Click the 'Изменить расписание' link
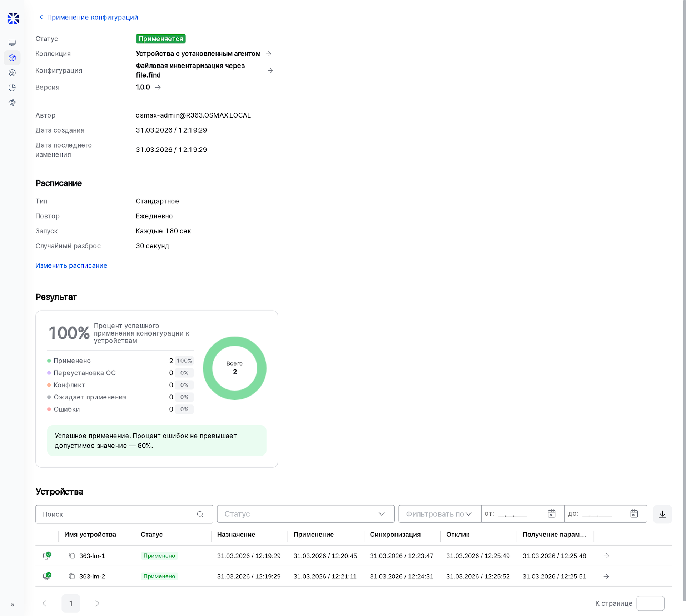The width and height of the screenshot is (686, 616). coord(71,265)
